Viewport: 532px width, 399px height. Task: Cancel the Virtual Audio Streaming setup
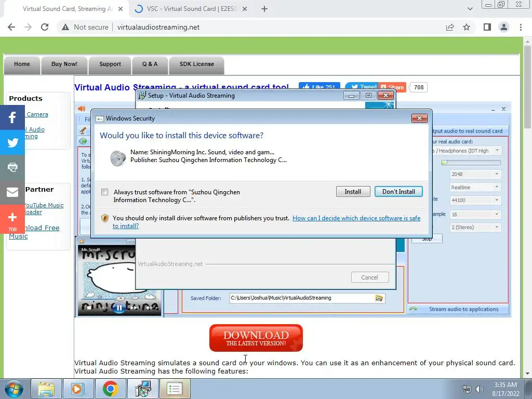pyautogui.click(x=369, y=277)
